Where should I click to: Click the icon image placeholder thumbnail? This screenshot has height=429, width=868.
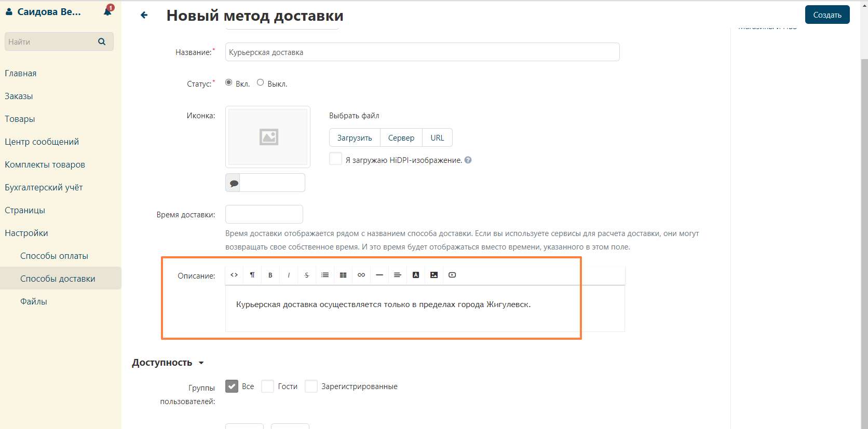pyautogui.click(x=268, y=137)
